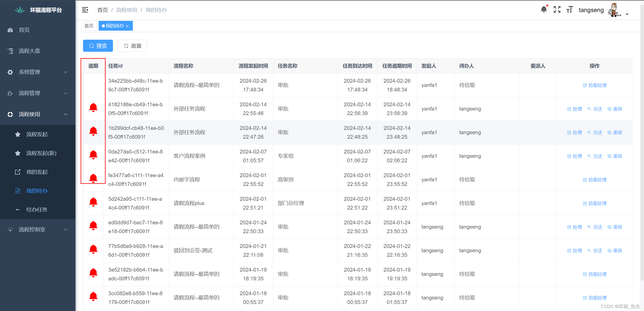The width and height of the screenshot is (644, 311).
Task: Click 拾取处理 for 内嵌字流程 row
Action: pyautogui.click(x=595, y=180)
